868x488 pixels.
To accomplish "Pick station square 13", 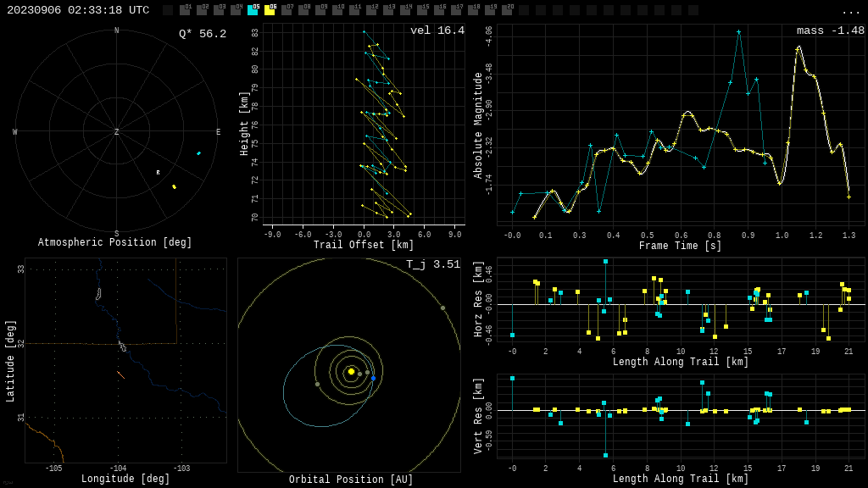I will pyautogui.click(x=388, y=10).
